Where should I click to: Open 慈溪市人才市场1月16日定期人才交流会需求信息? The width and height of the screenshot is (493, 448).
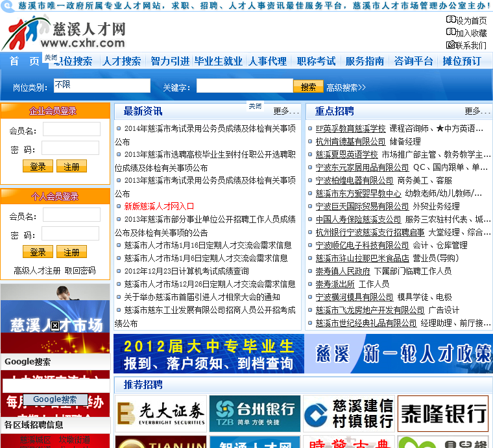coord(208,245)
